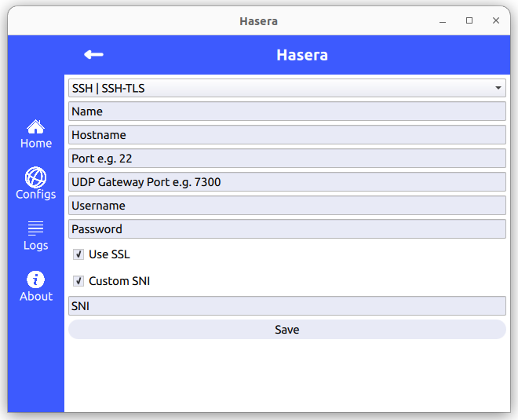
Task: Select the UDP Gateway Port field
Action: coord(287,182)
